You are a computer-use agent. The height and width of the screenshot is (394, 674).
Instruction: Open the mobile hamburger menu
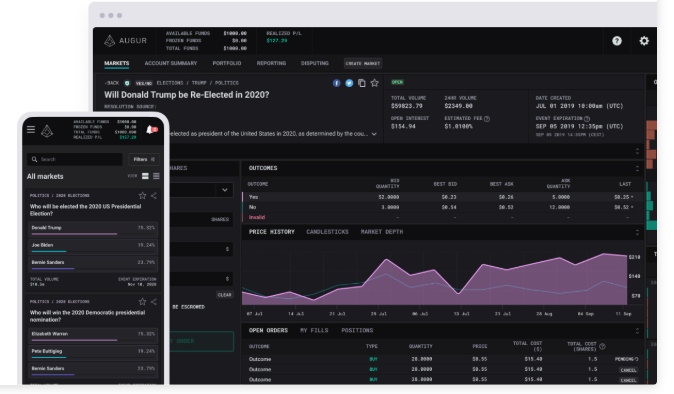31,129
